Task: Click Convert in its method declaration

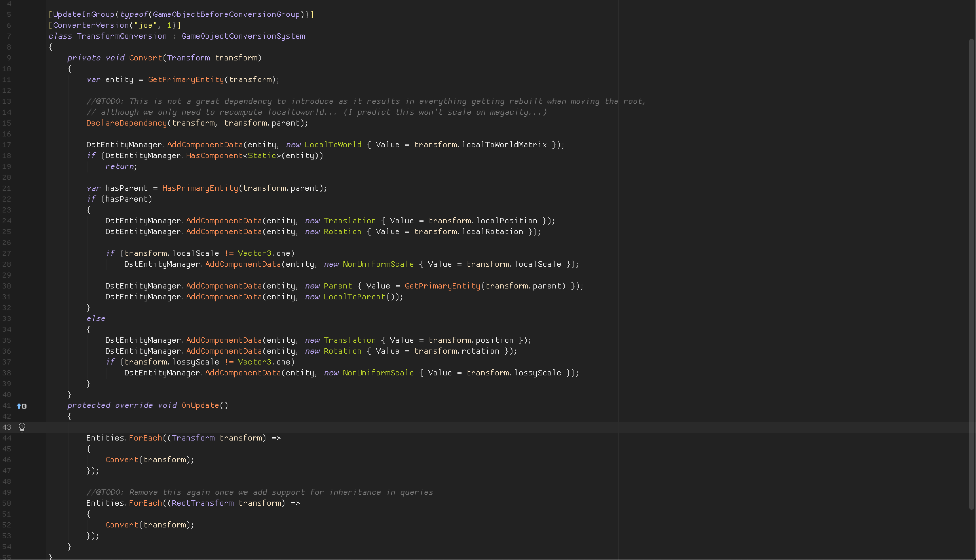Action: pyautogui.click(x=145, y=58)
